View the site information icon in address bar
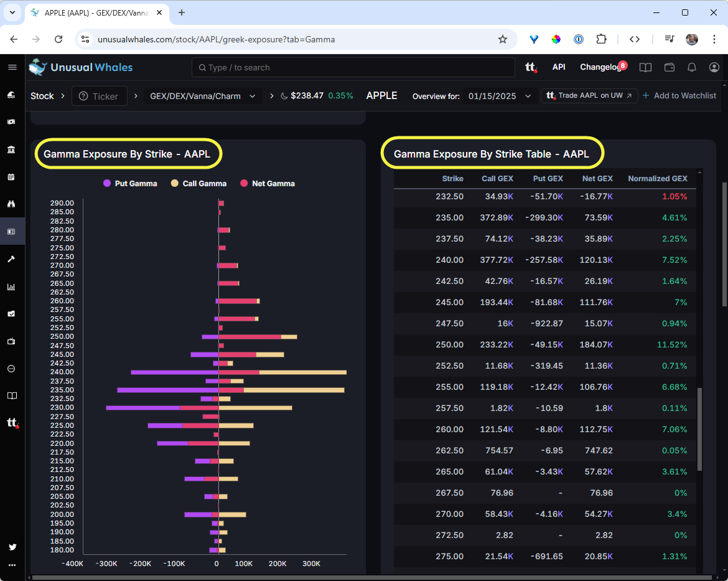 tap(85, 39)
